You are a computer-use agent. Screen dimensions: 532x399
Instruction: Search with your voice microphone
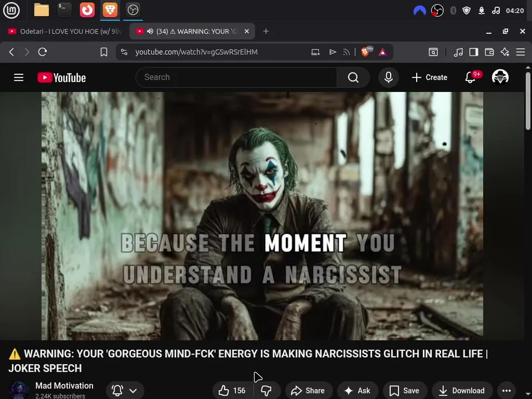coord(388,78)
